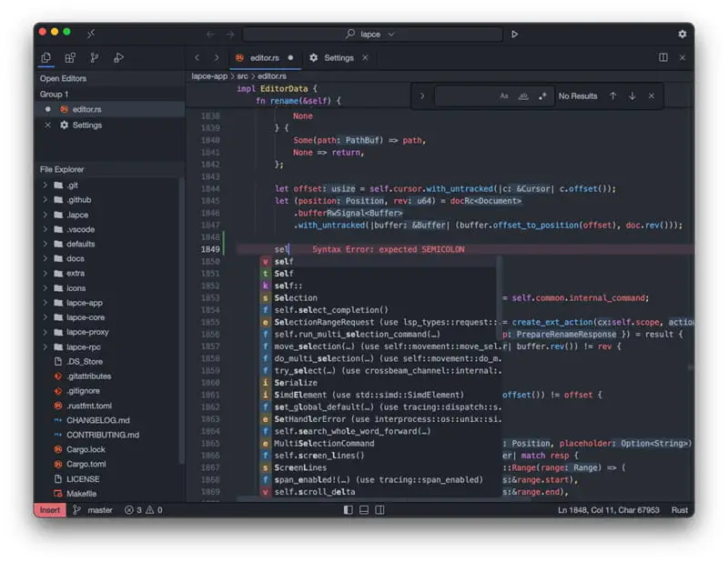Click the Rust language mode label
Image resolution: width=728 pixels, height=562 pixels.
click(679, 510)
